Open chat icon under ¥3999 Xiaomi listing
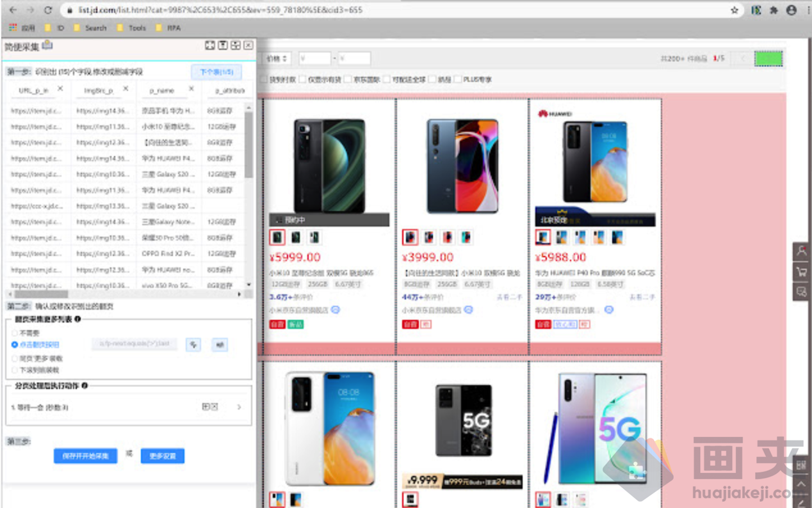The image size is (812, 508). (469, 310)
